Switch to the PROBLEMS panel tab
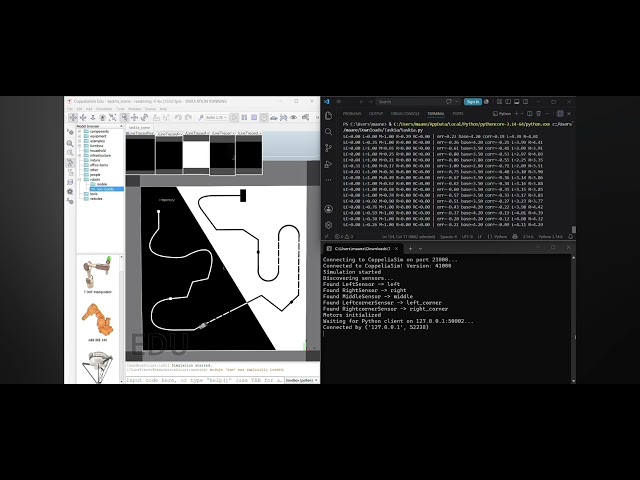 (352, 113)
